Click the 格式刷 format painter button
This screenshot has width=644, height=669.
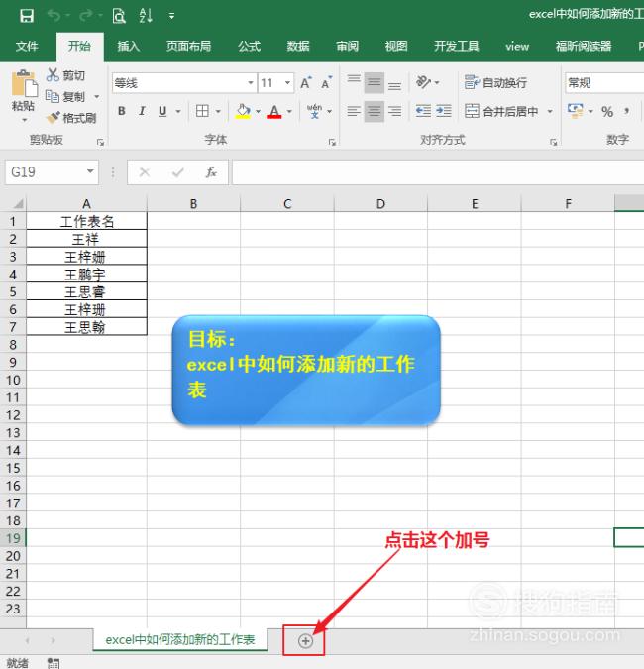[71, 118]
